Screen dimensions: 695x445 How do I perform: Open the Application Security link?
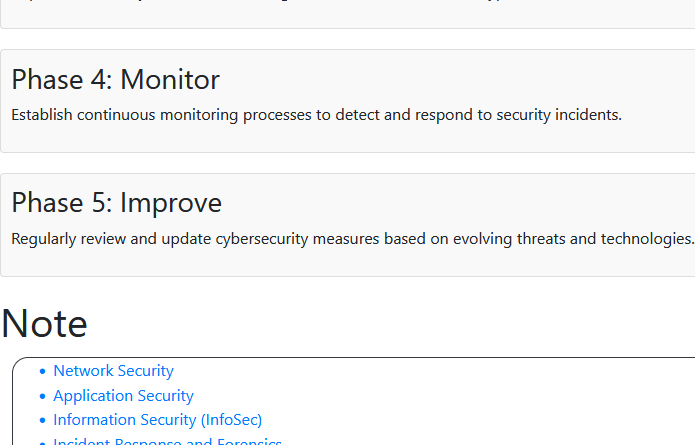click(123, 395)
